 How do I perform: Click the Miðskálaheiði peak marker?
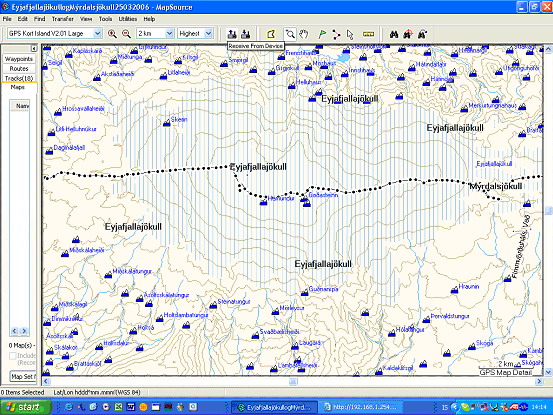pos(65,253)
